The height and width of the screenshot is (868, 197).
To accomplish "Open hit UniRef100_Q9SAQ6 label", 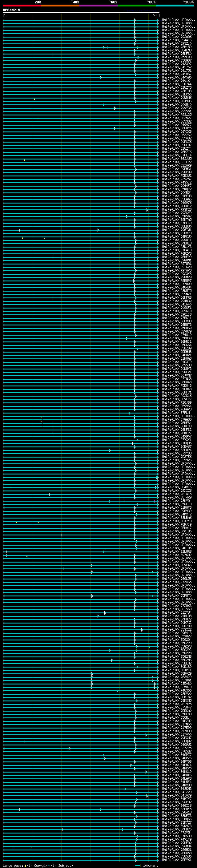I will [x=177, y=37].
